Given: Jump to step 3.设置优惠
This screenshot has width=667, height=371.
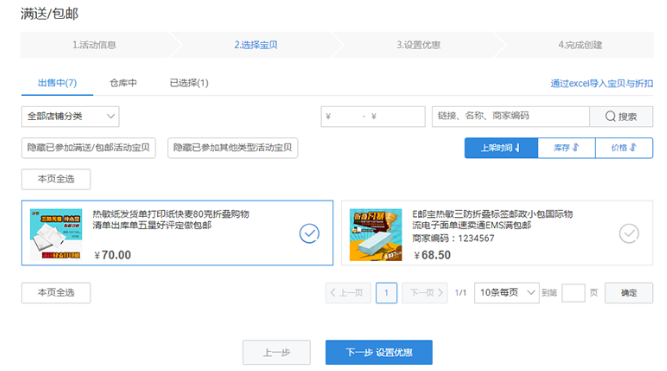Looking at the screenshot, I should tap(419, 45).
